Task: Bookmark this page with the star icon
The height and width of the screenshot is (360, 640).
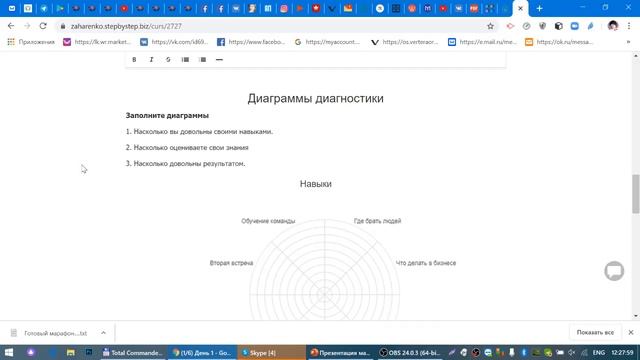Action: 490,26
